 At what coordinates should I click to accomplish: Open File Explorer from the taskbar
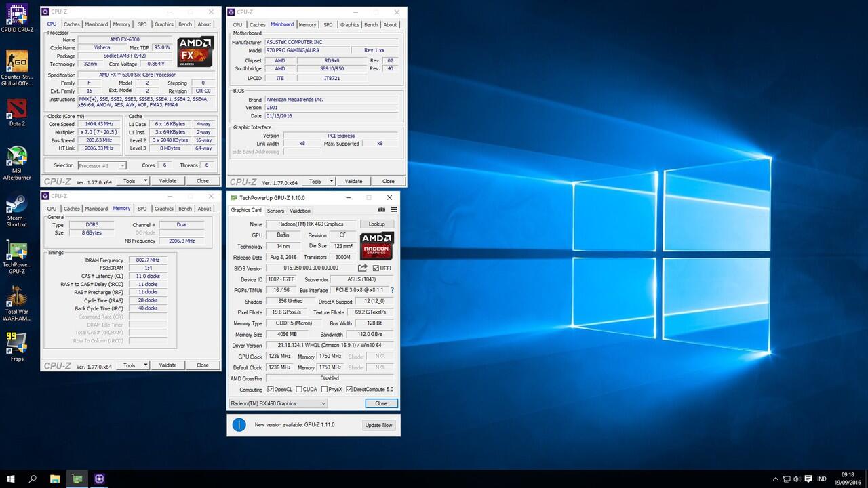point(55,479)
